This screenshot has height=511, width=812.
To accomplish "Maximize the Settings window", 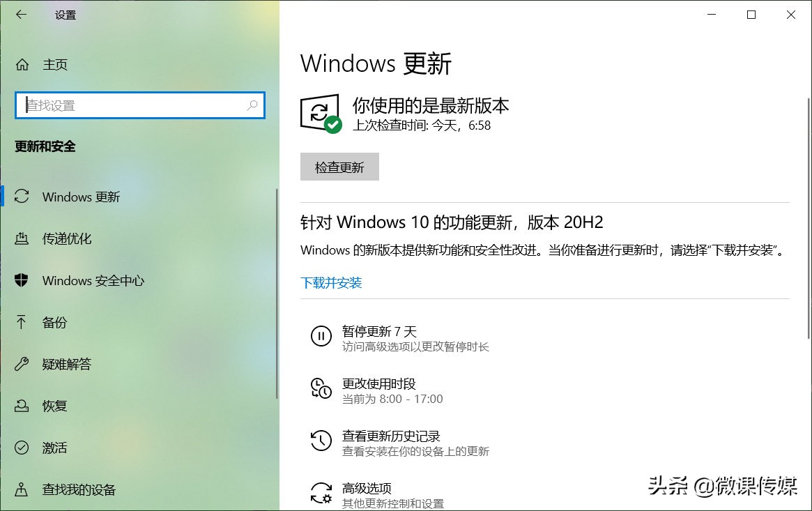I will click(x=751, y=15).
